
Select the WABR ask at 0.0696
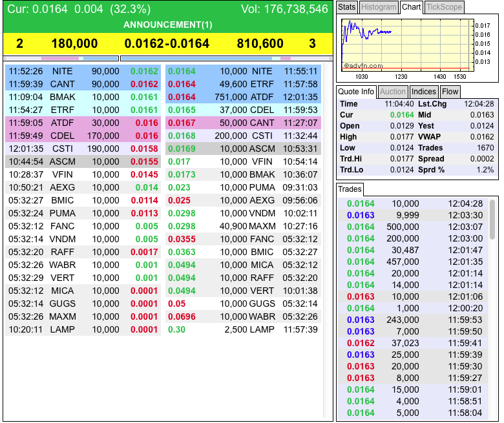click(x=244, y=316)
